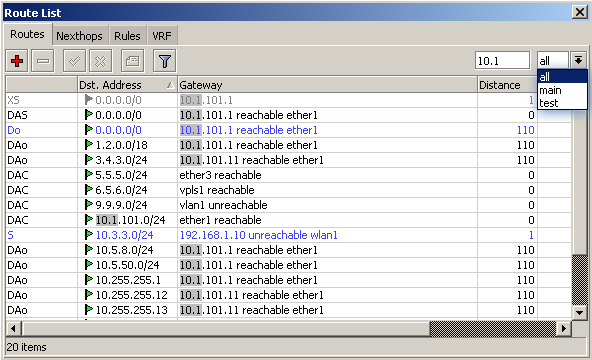
Task: Click the checkmark enable button
Action: coord(74,61)
